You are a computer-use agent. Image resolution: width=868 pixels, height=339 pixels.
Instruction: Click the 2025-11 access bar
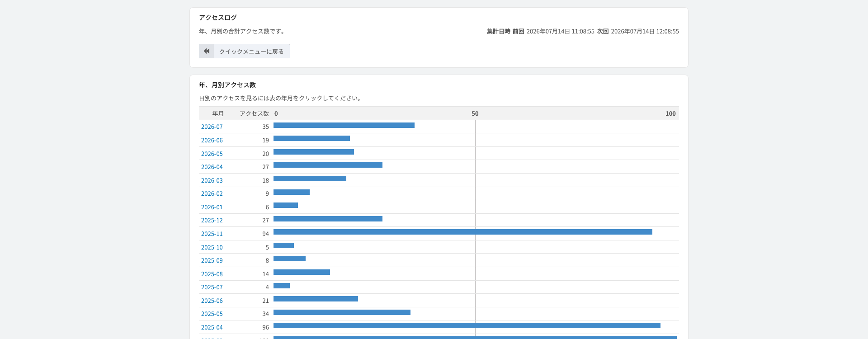pos(463,232)
